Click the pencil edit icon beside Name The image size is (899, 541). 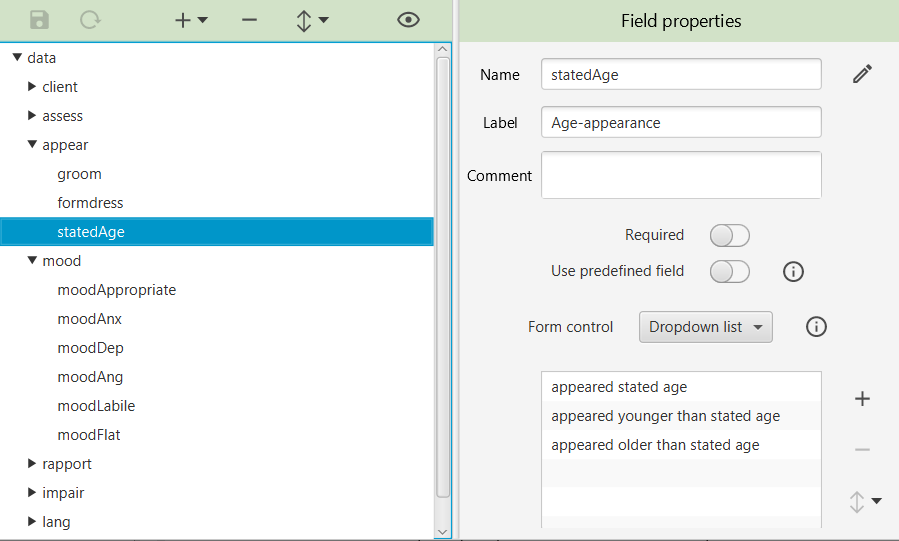[862, 74]
